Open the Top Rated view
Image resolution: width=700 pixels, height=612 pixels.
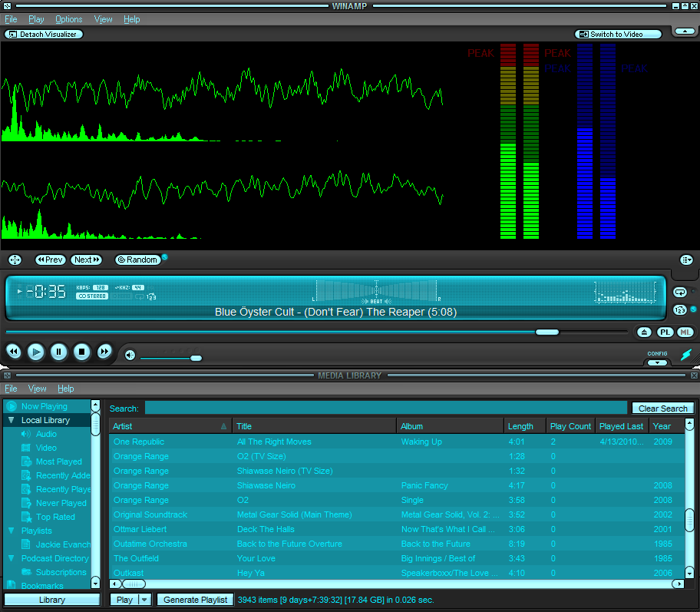(x=55, y=517)
